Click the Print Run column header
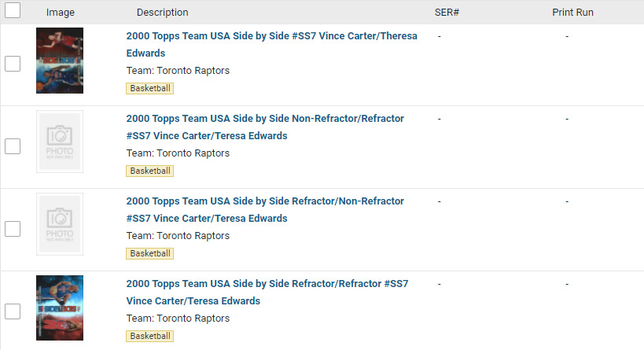This screenshot has height=350, width=644. coord(572,13)
